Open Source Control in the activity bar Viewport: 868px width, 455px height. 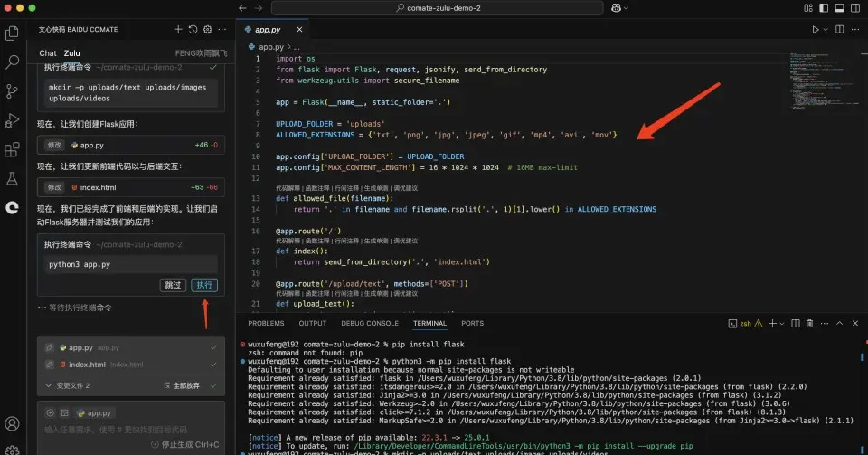click(x=13, y=91)
